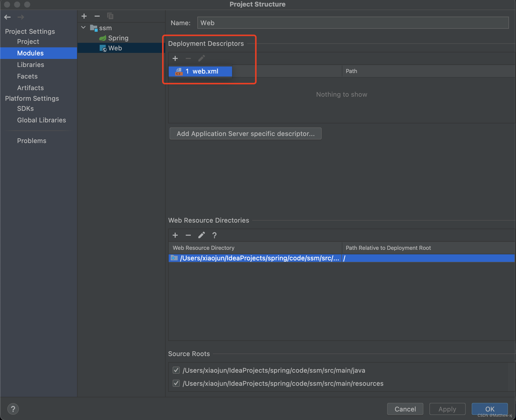Add a web resource directory
Screen dimensions: 516x420
(175, 235)
